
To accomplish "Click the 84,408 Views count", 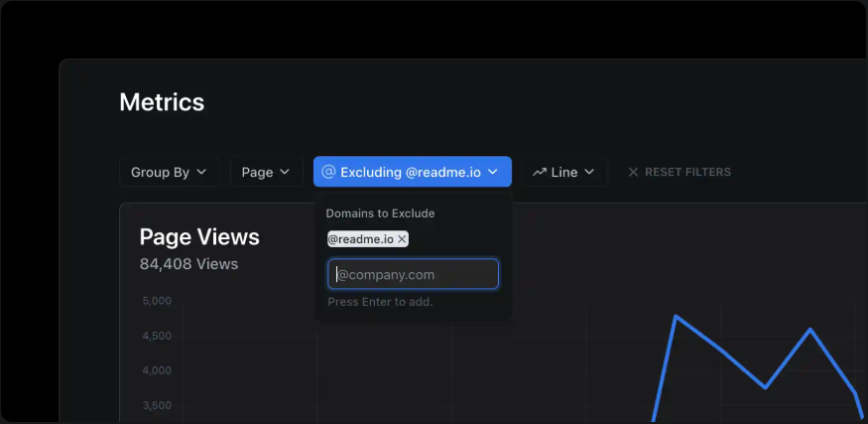I will (x=188, y=264).
